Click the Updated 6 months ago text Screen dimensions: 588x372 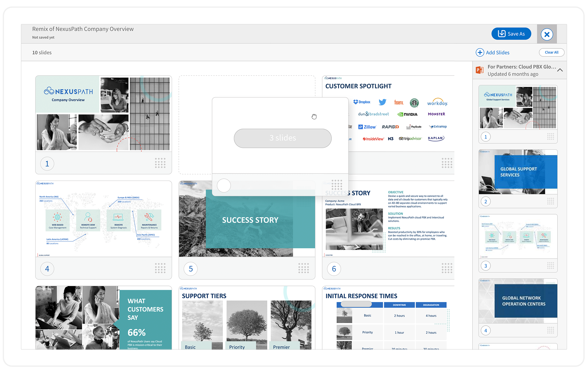coord(513,74)
